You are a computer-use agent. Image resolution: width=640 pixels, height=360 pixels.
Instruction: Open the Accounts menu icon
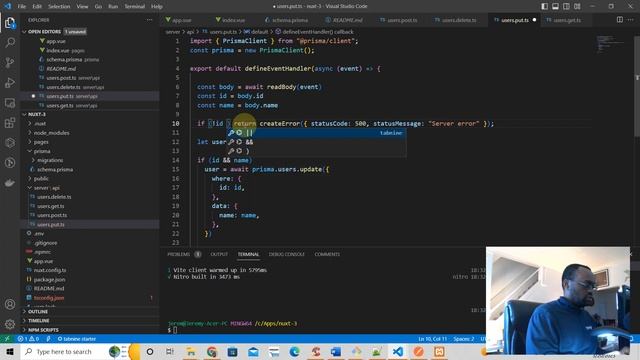pyautogui.click(x=10, y=304)
